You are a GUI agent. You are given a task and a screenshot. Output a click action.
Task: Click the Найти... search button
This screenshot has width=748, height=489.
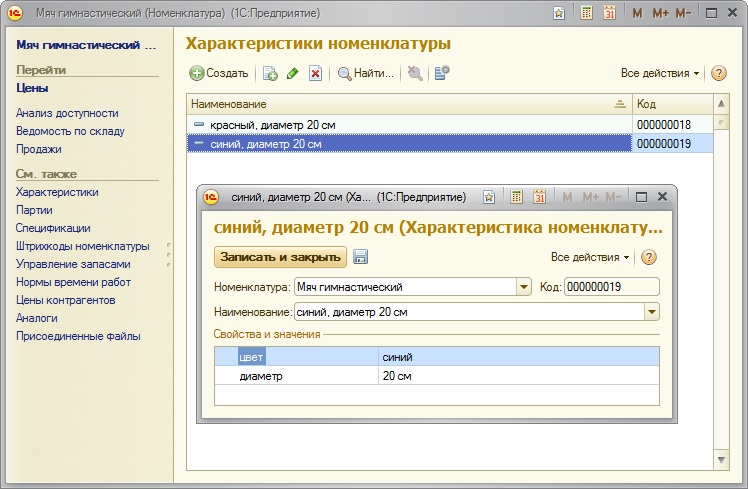366,73
